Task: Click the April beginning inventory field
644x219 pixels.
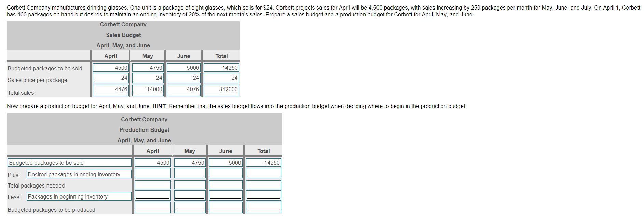Action: tap(153, 195)
